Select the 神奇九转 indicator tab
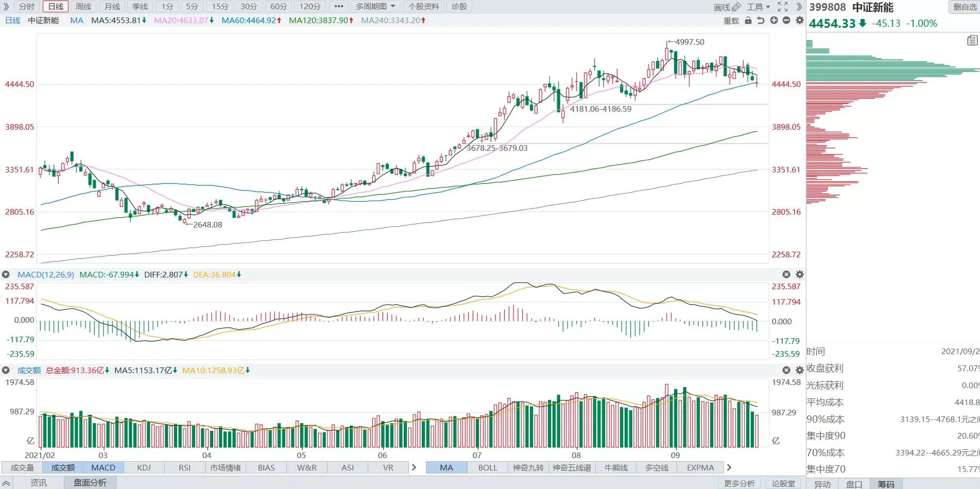The height and width of the screenshot is (489, 980). [x=528, y=467]
